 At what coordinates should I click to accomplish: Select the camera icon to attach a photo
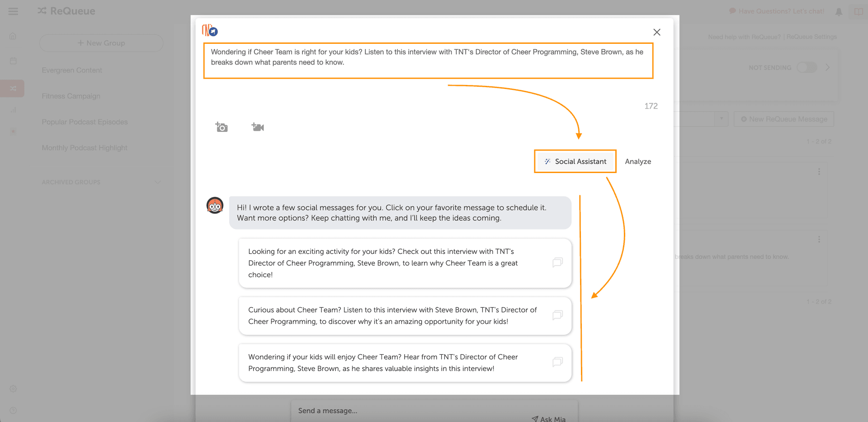tap(222, 127)
